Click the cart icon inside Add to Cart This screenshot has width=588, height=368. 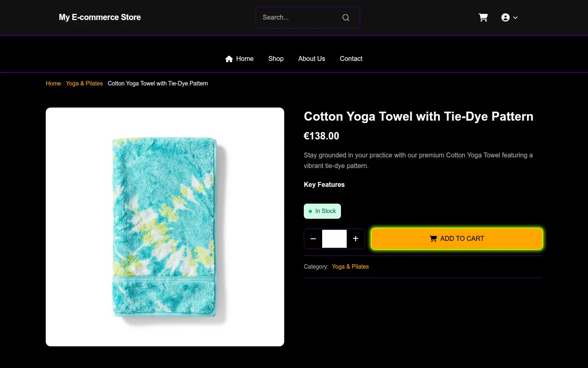coord(433,239)
